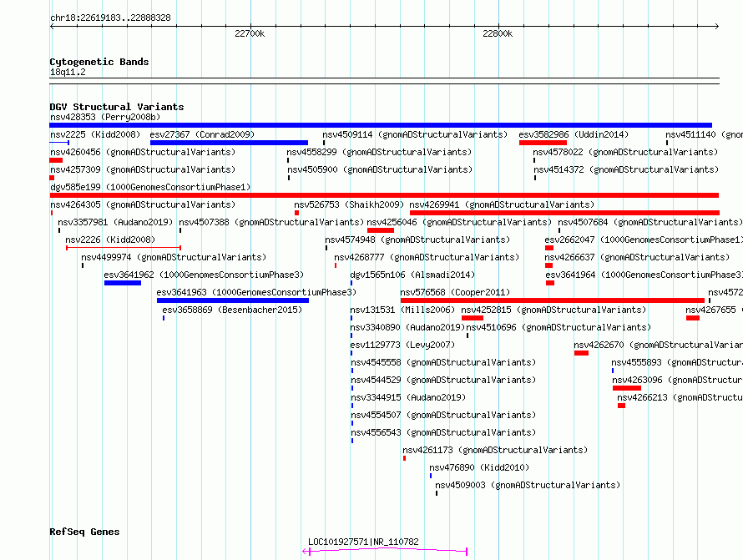The width and height of the screenshot is (743, 560).
Task: Open nsv4555893 gnomAD variant label
Action: click(677, 362)
